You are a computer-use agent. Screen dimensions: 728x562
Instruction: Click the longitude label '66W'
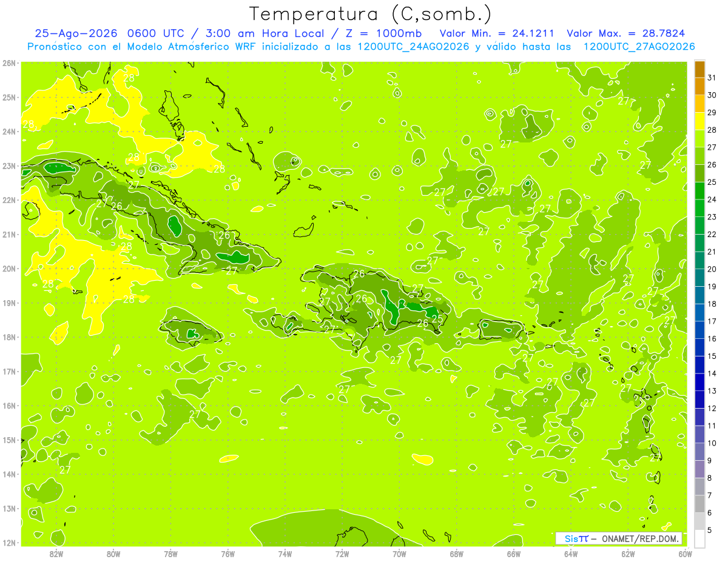pyautogui.click(x=513, y=554)
